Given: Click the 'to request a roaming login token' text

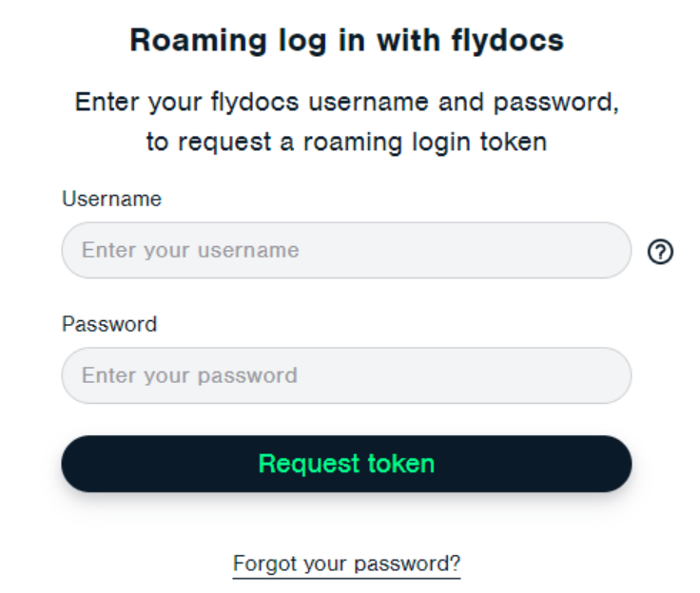Looking at the screenshot, I should (346, 143).
